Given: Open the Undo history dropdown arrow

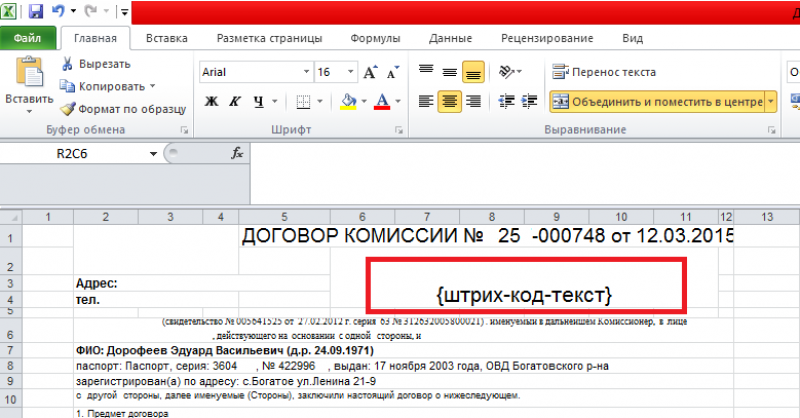Looking at the screenshot, I should click(73, 11).
